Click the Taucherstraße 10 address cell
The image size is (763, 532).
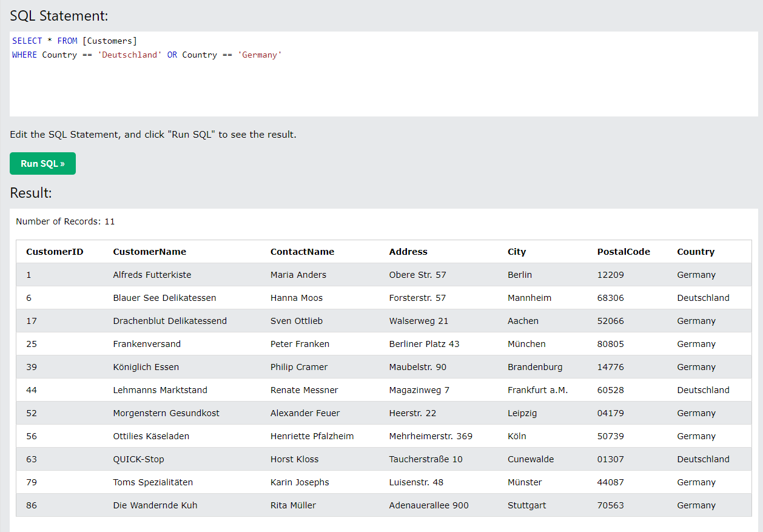426,459
